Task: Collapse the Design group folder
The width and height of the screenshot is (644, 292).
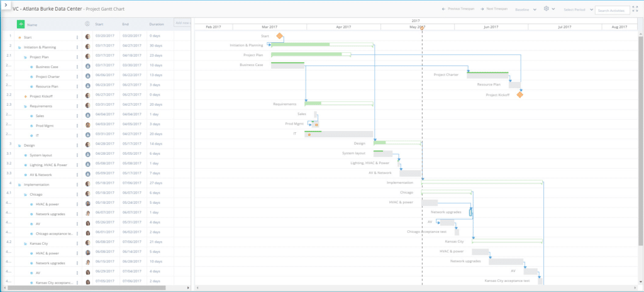Action: (19, 145)
